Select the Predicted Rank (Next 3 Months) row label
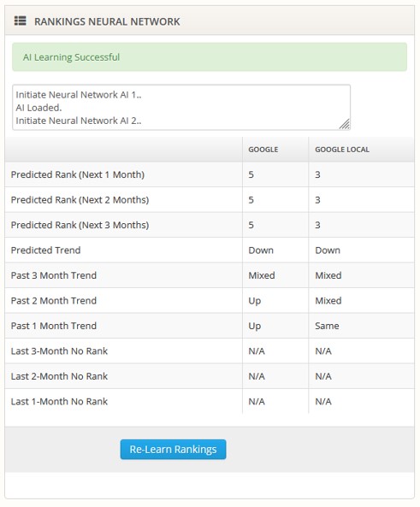420x507 pixels. point(80,225)
